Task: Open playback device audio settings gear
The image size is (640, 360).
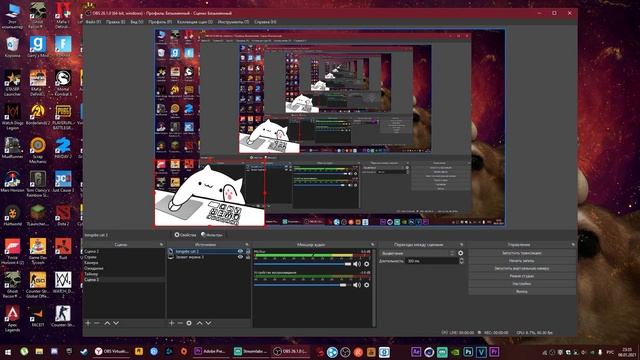Action: [x=367, y=285]
